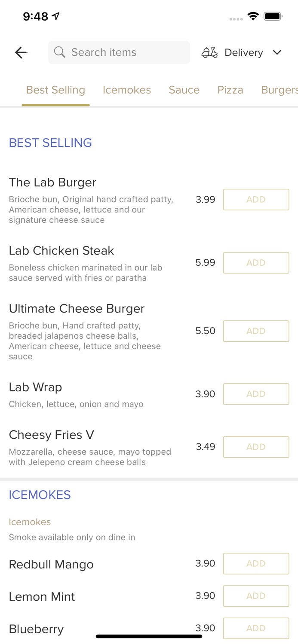Open the Delivery options dropdown
This screenshot has height=644, width=298.
coord(243,52)
